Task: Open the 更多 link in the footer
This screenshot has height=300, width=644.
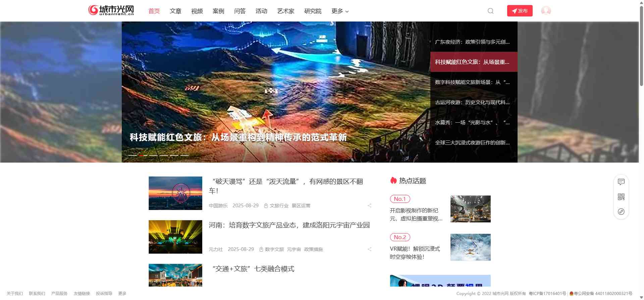Action: [x=122, y=294]
